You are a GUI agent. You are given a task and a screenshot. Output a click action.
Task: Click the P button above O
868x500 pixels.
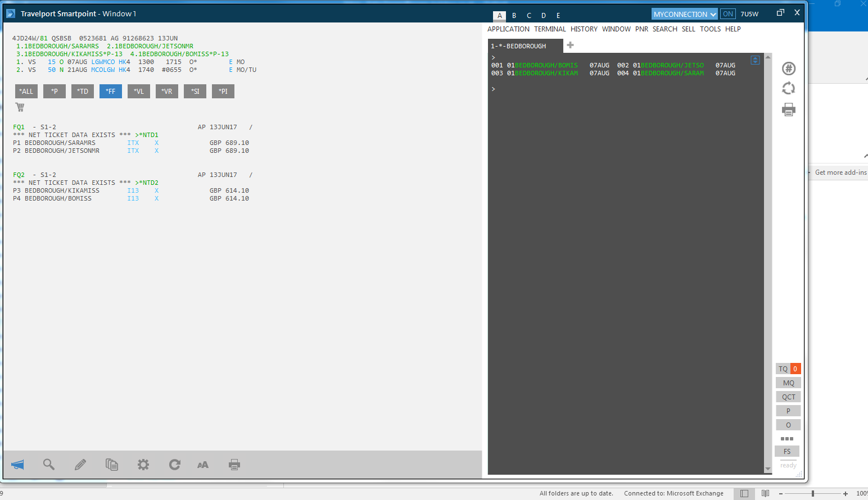pyautogui.click(x=788, y=411)
